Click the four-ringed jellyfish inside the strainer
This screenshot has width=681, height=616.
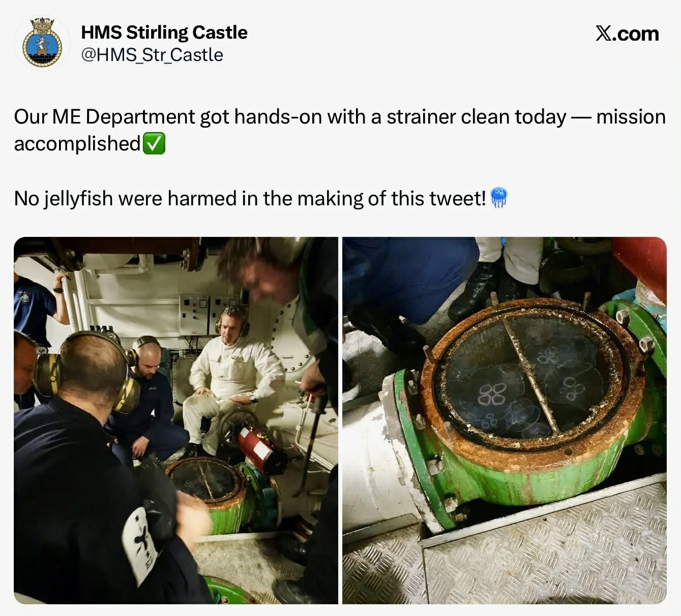(x=493, y=394)
